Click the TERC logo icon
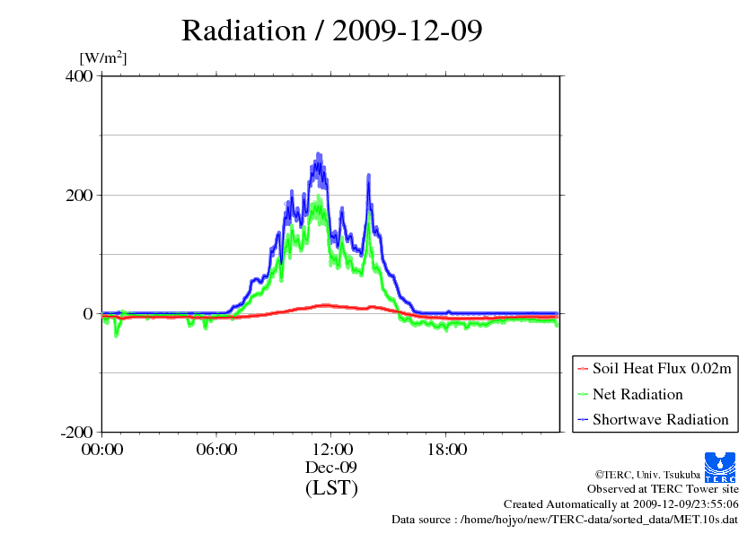The width and height of the screenshot is (756, 534). (722, 466)
